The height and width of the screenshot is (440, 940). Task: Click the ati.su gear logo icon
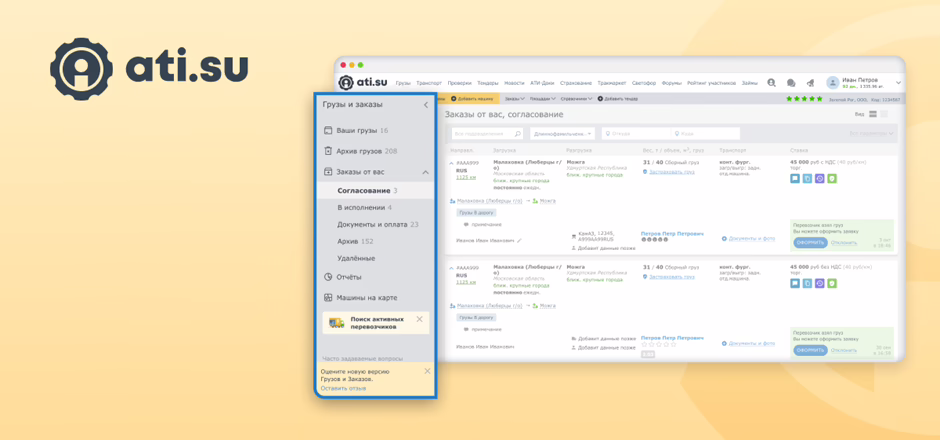(81, 69)
